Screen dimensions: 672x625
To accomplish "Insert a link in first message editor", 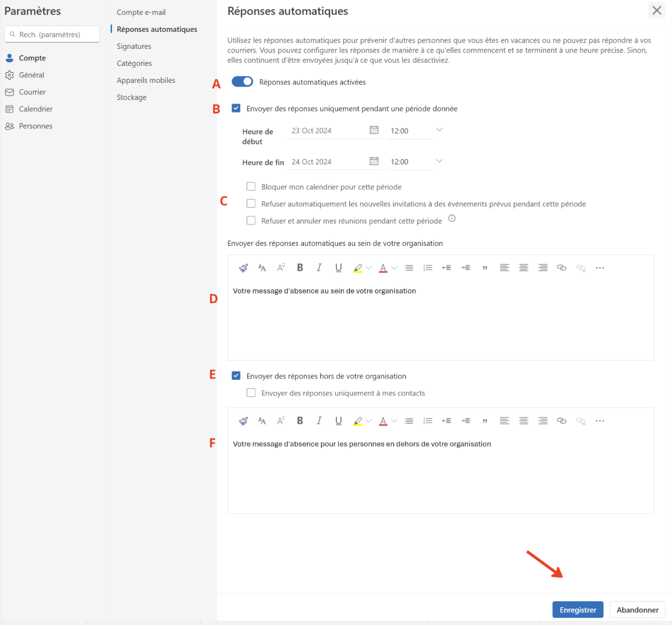I will (x=561, y=268).
